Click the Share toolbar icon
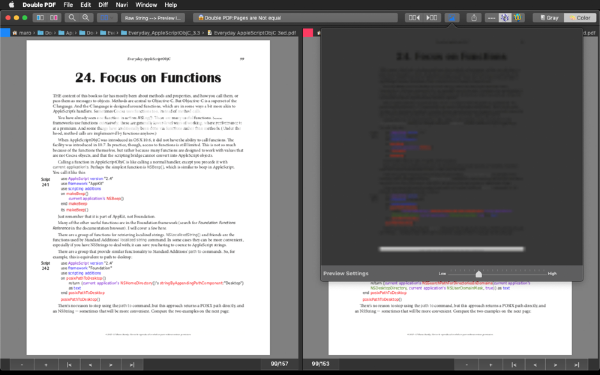Image resolution: width=600 pixels, height=375 pixels. [474, 18]
